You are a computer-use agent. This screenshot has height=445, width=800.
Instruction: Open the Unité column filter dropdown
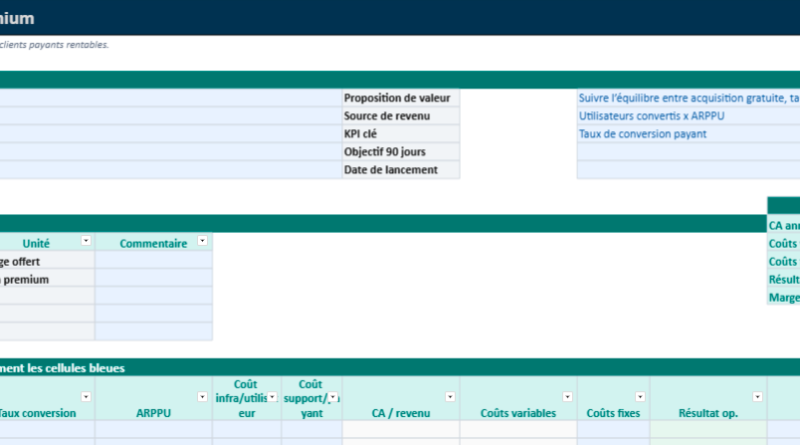(86, 242)
